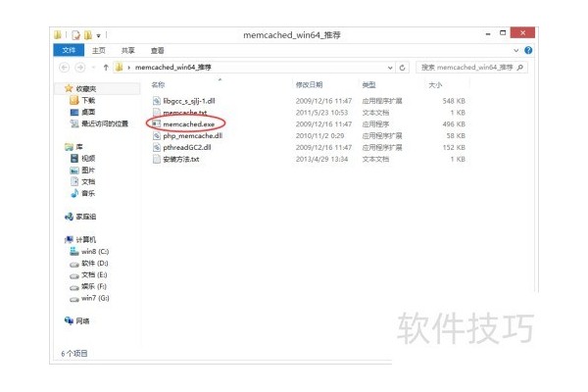Viewport: 588px width, 392px height.
Task: Open the win7 (G:) drive
Action: point(95,298)
